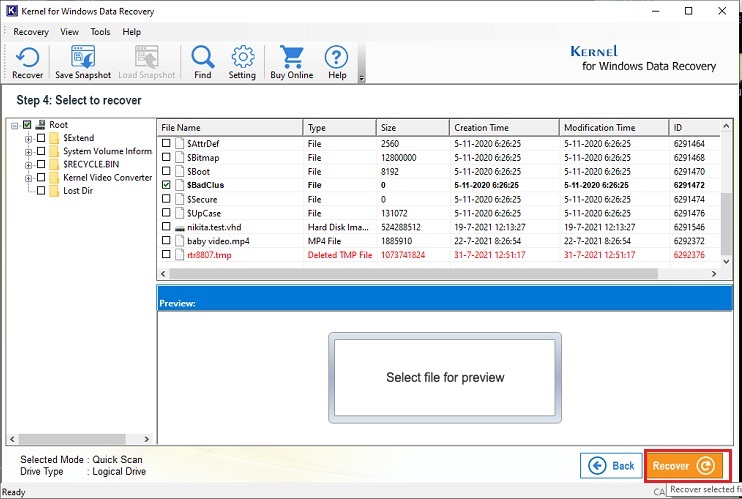
Task: Click the Select file for preview box
Action: point(445,377)
